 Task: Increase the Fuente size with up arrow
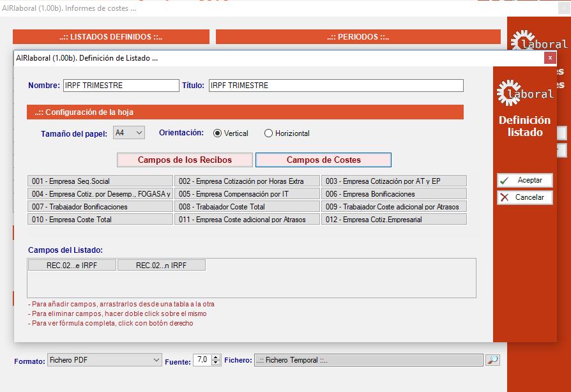216,358
